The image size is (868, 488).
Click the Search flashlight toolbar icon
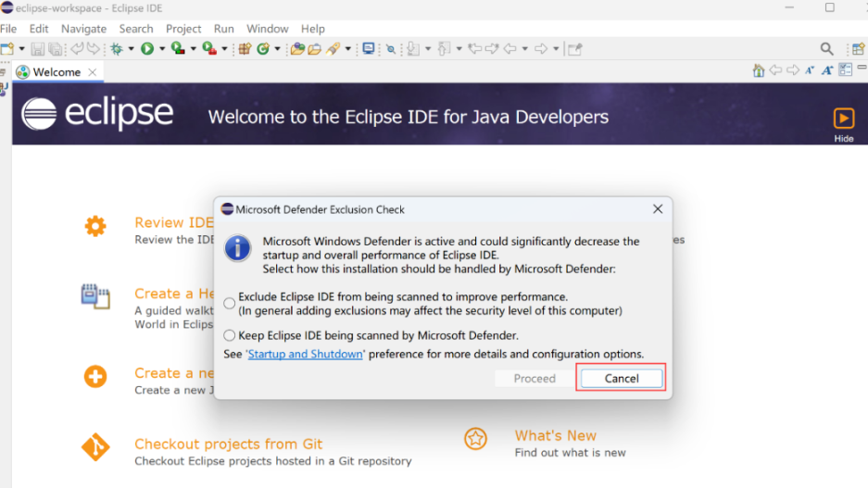coord(333,49)
